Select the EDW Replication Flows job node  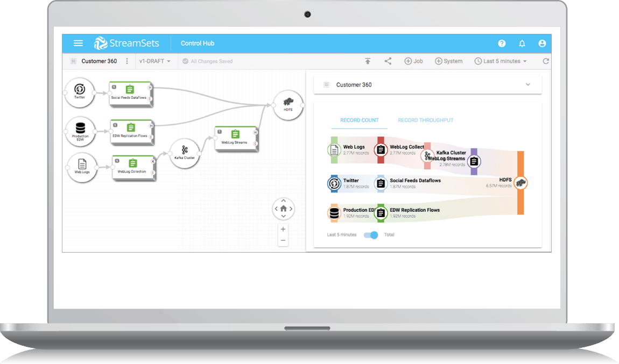click(132, 132)
